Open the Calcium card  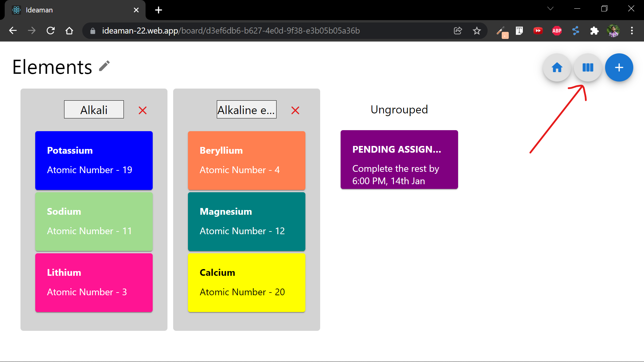[x=247, y=282]
